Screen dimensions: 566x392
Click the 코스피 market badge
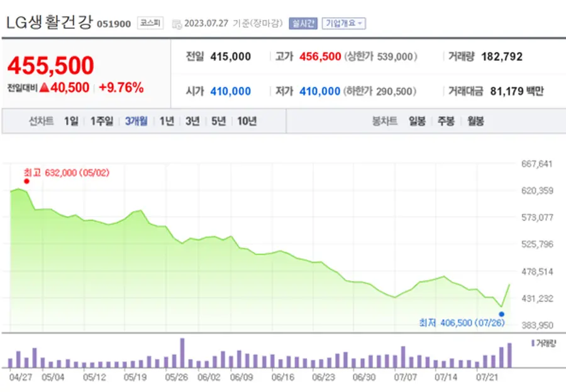coord(150,23)
